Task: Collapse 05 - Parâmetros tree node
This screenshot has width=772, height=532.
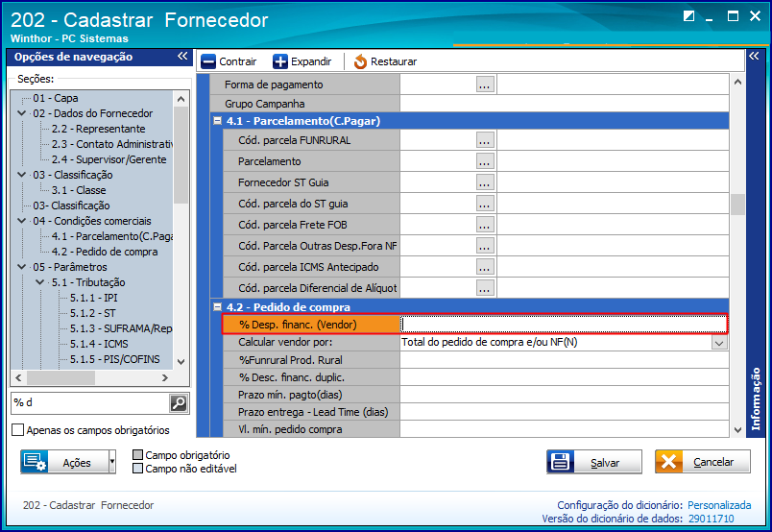Action: (22, 267)
